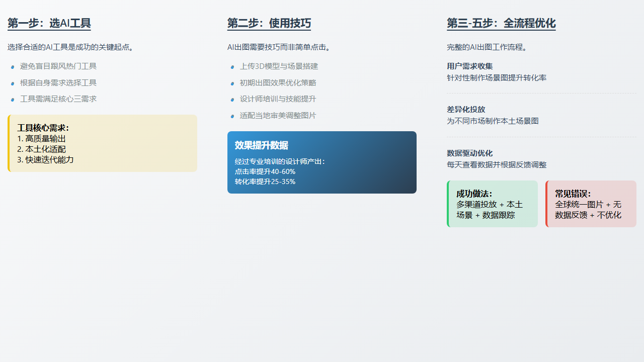Click the line 转化率提升25-35%
This screenshot has width=644, height=362.
(265, 182)
